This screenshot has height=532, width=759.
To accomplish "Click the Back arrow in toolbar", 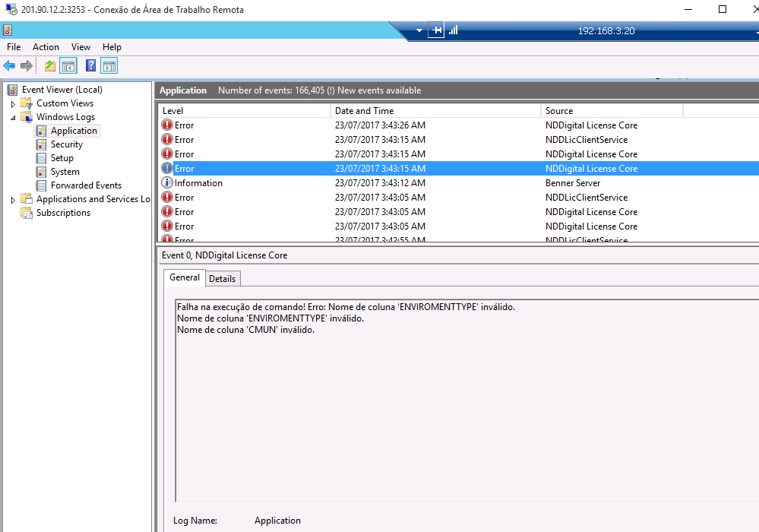I will pyautogui.click(x=9, y=66).
